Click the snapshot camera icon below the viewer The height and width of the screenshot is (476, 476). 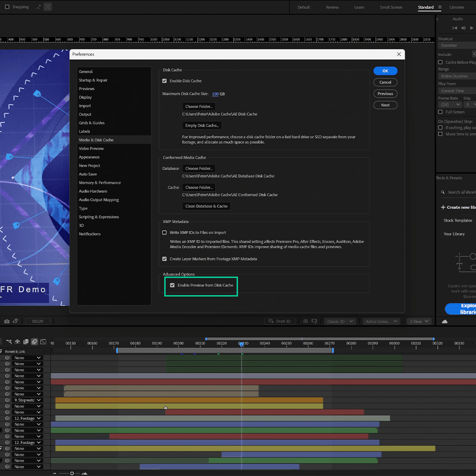point(7,321)
